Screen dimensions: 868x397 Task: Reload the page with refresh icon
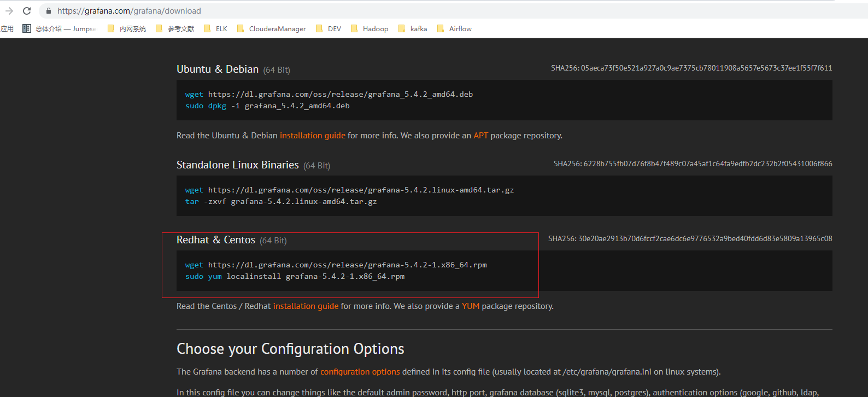click(27, 11)
